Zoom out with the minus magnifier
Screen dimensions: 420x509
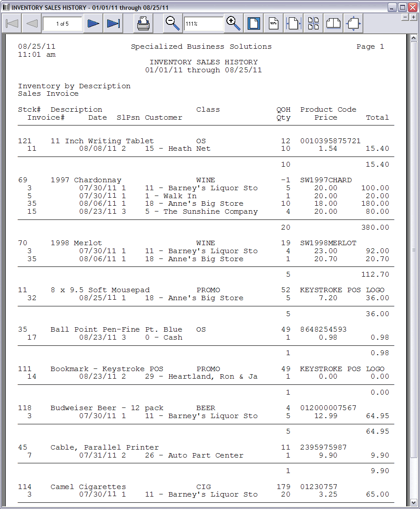tap(172, 23)
